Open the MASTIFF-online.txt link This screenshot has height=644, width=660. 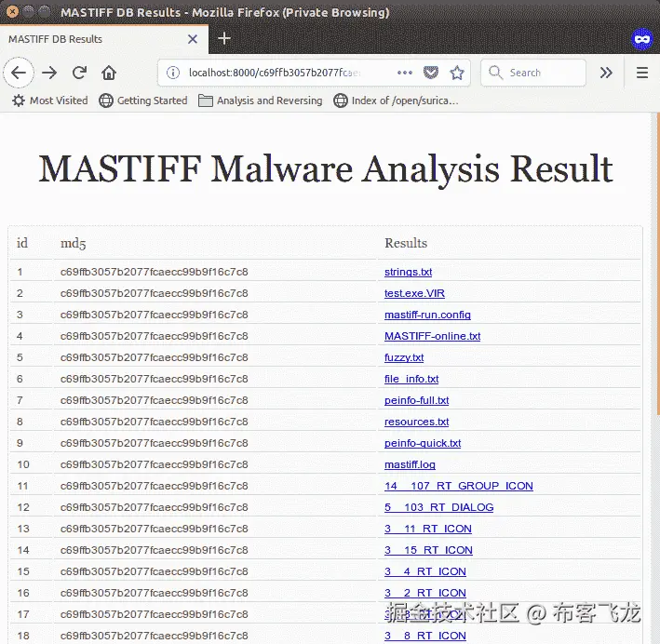pos(432,336)
